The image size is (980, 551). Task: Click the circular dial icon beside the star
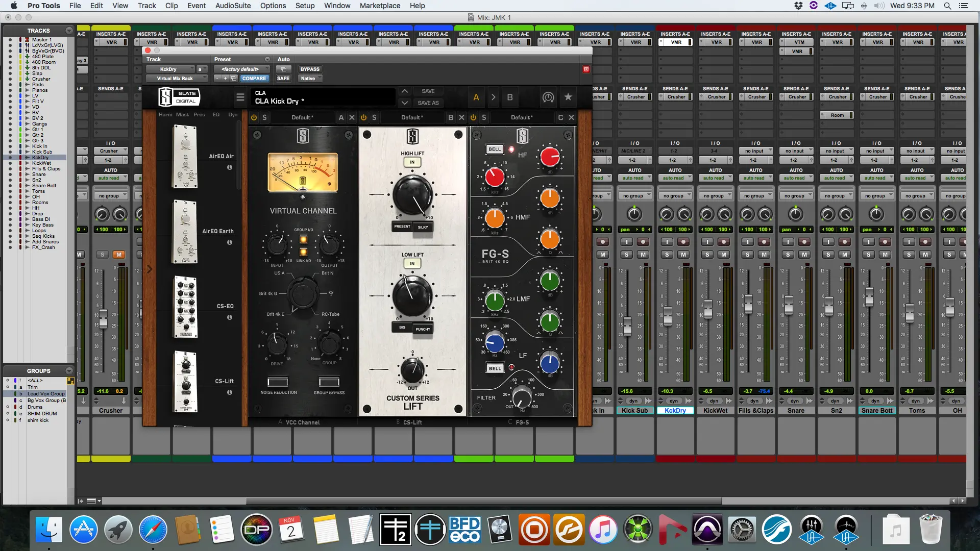(x=548, y=97)
